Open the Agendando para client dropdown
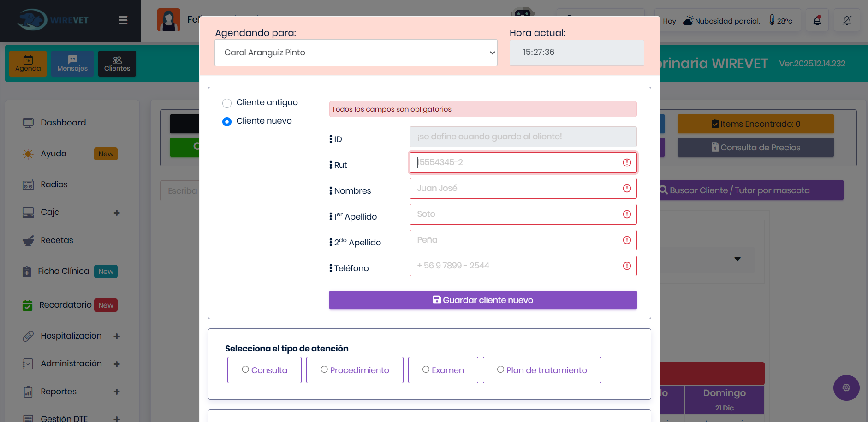The width and height of the screenshot is (868, 422). pos(356,53)
